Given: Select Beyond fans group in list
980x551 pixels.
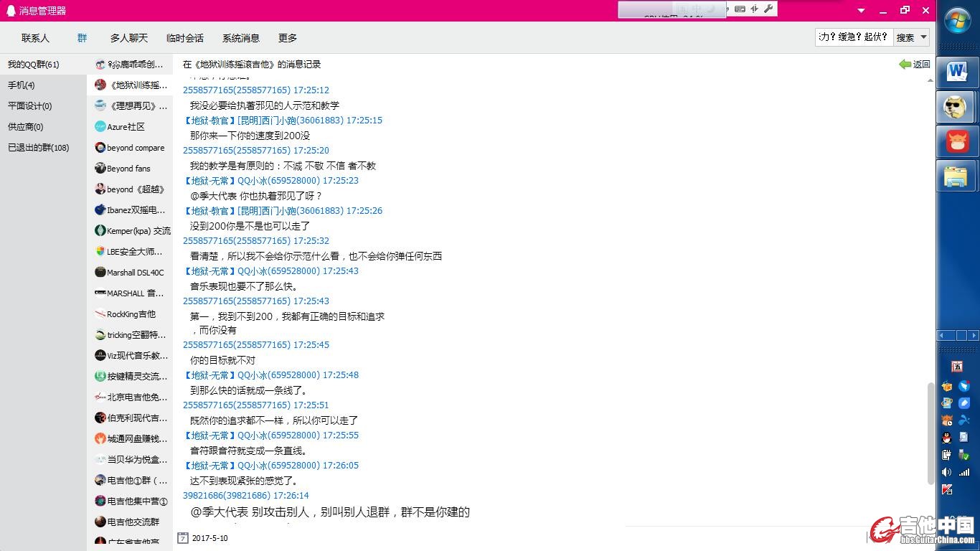Looking at the screenshot, I should 129,169.
